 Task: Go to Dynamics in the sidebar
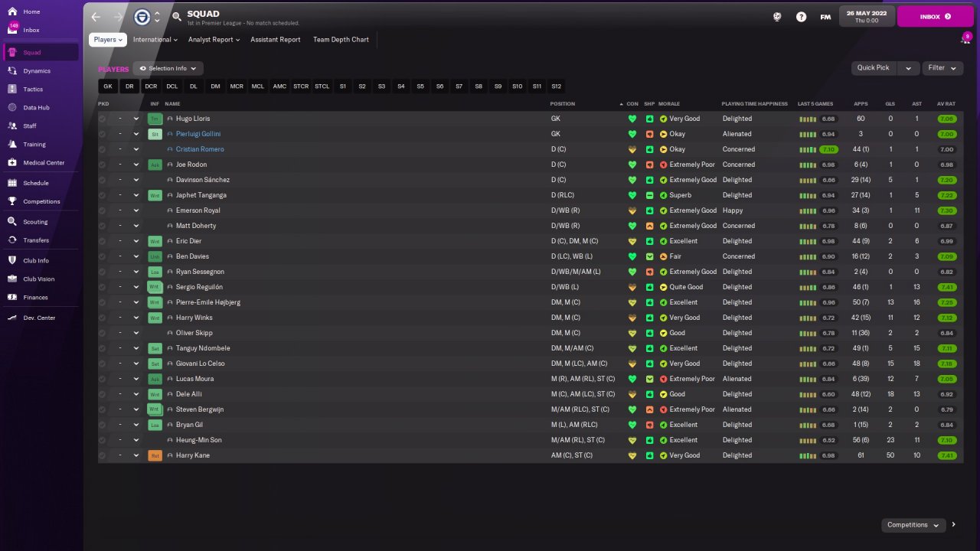(x=41, y=71)
